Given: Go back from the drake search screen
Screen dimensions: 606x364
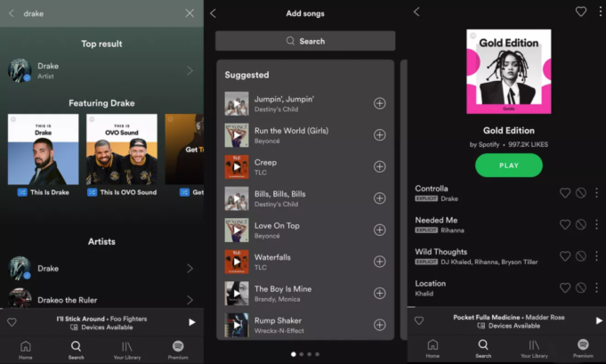Looking at the screenshot, I should [x=12, y=13].
